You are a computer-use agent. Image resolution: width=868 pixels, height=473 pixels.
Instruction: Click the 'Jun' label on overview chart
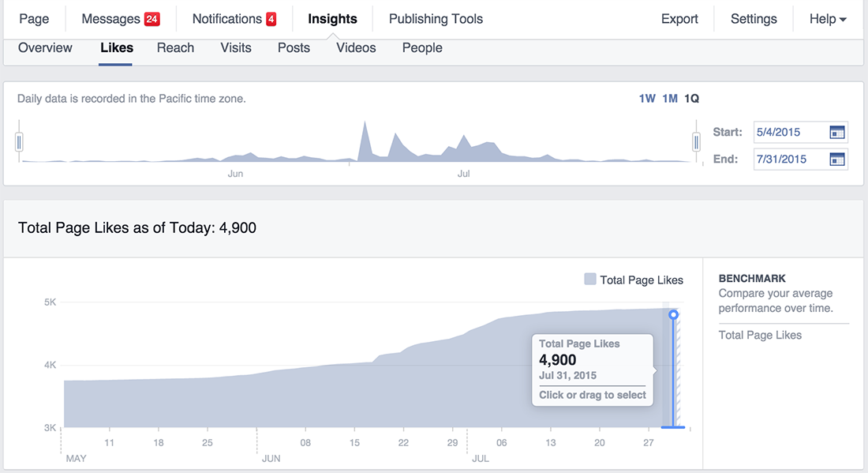click(235, 174)
